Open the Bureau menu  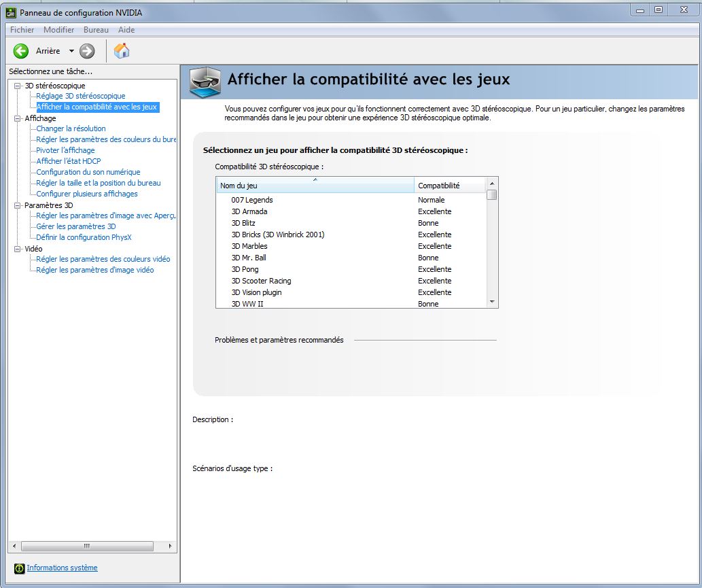tap(96, 30)
